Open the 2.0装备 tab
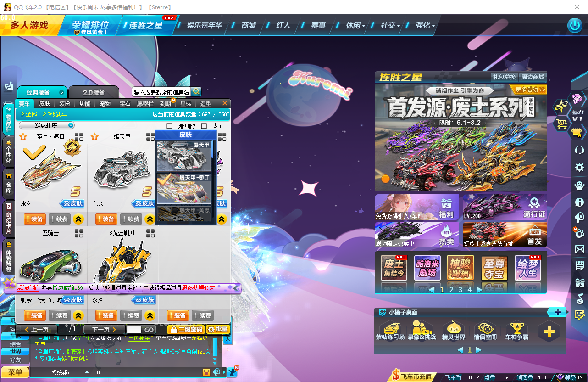 pyautogui.click(x=94, y=92)
